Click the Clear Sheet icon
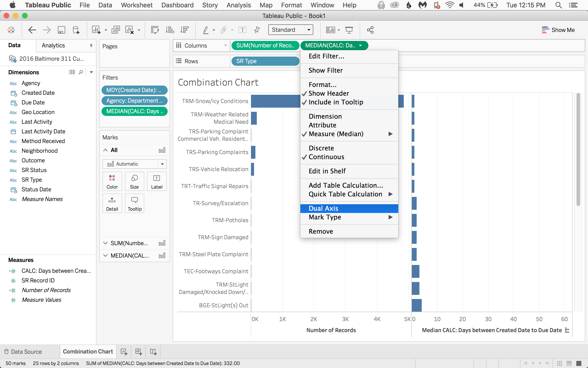The width and height of the screenshot is (588, 368). pos(130,30)
